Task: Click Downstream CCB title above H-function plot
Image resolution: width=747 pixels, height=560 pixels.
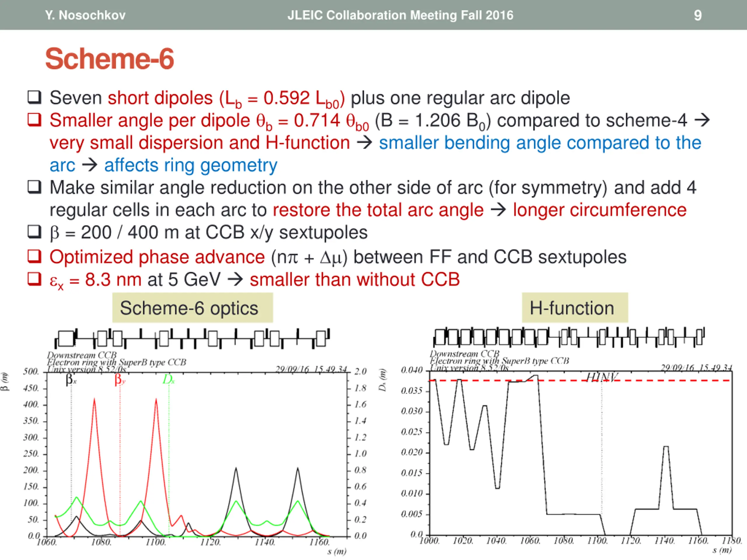Action: coord(464,354)
